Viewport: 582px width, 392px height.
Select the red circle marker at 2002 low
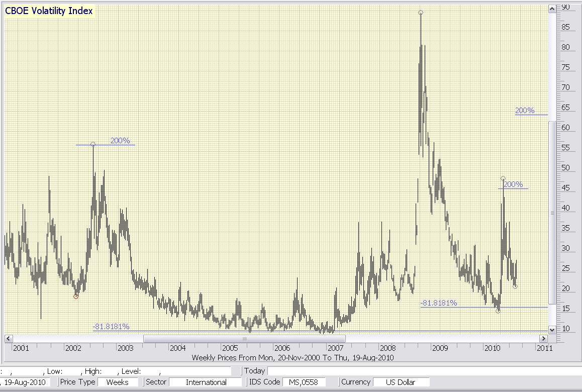click(76, 297)
